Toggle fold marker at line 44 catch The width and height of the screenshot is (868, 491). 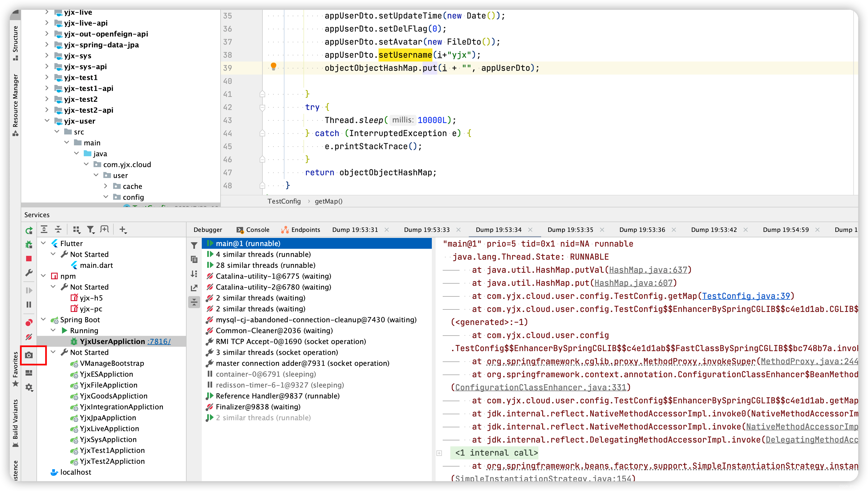tap(262, 134)
